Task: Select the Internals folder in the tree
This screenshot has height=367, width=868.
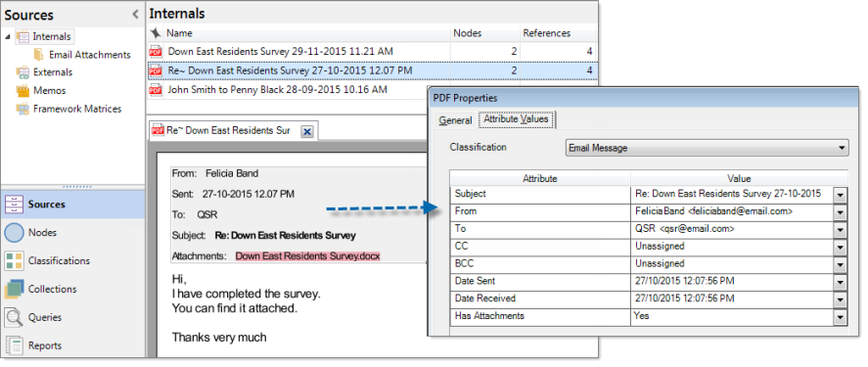Action: (x=52, y=36)
